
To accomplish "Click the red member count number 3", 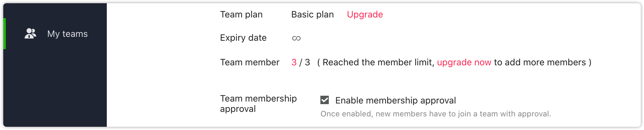I will click(294, 62).
